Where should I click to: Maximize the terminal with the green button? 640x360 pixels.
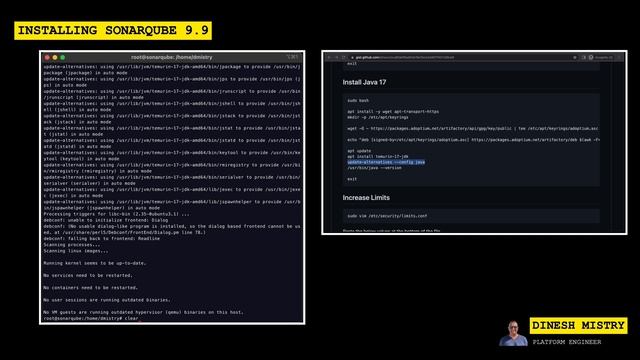[x=62, y=58]
